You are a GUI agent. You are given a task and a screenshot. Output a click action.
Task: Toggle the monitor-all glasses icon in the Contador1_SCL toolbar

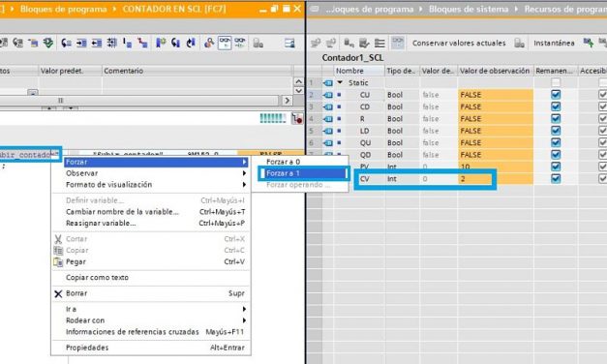(x=398, y=43)
